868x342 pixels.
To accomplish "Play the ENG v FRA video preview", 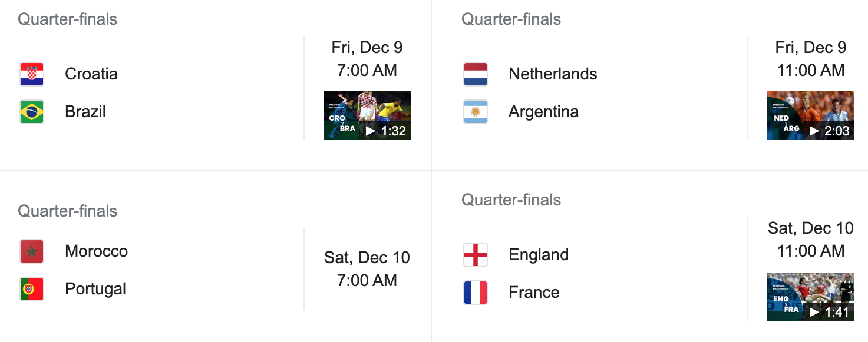I will (811, 297).
